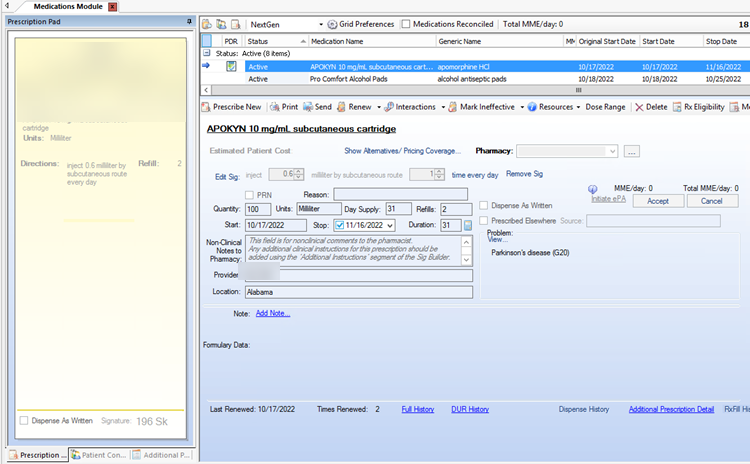Image resolution: width=750 pixels, height=464 pixels.
Task: Close the Medications Module tab
Action: pos(112,7)
